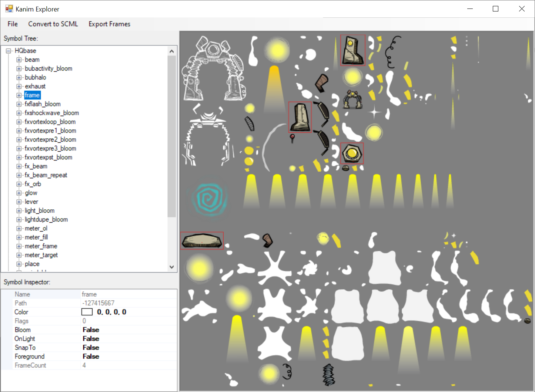Open the Convert to SCML menu
Viewport: 535px width, 392px height.
(53, 24)
